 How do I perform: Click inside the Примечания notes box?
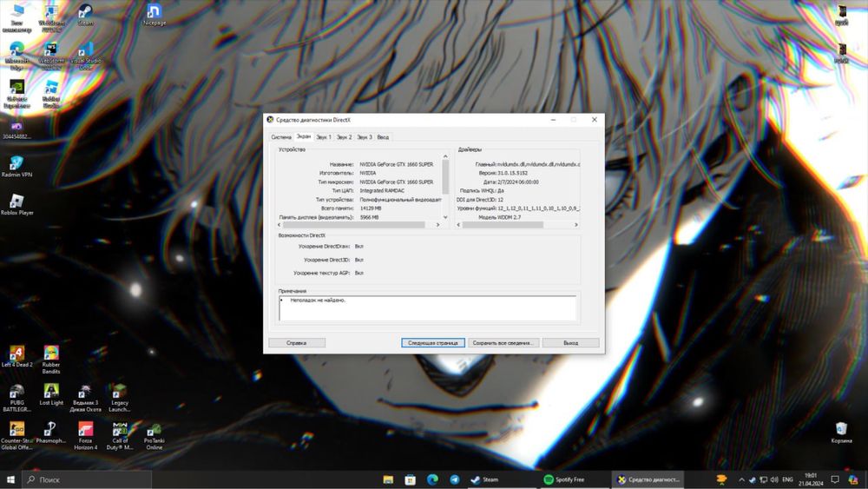point(427,308)
